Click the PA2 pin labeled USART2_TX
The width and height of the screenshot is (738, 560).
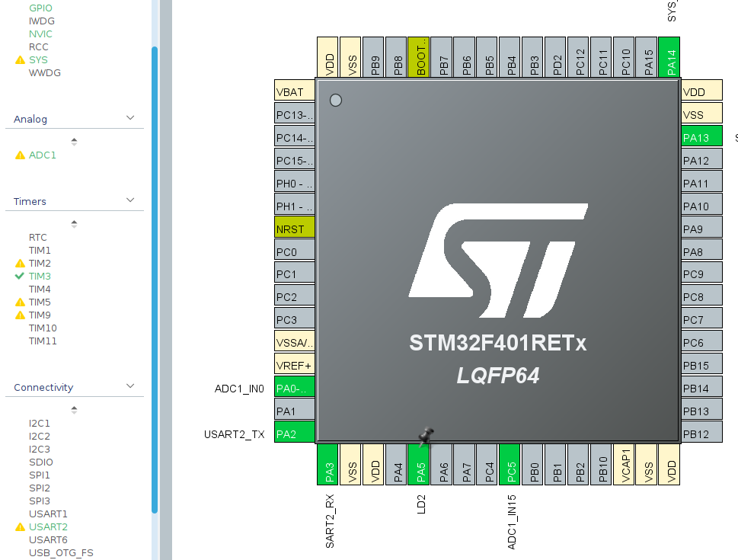(x=293, y=434)
